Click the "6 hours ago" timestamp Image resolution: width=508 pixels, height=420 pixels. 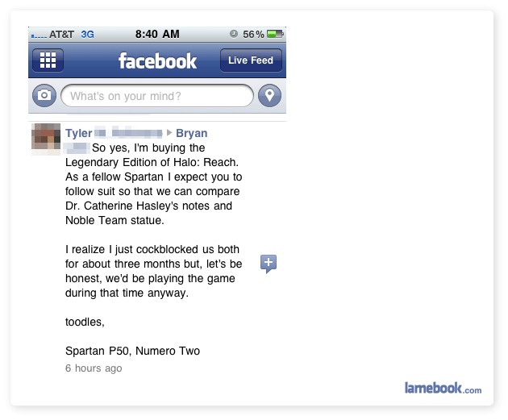[x=94, y=368]
